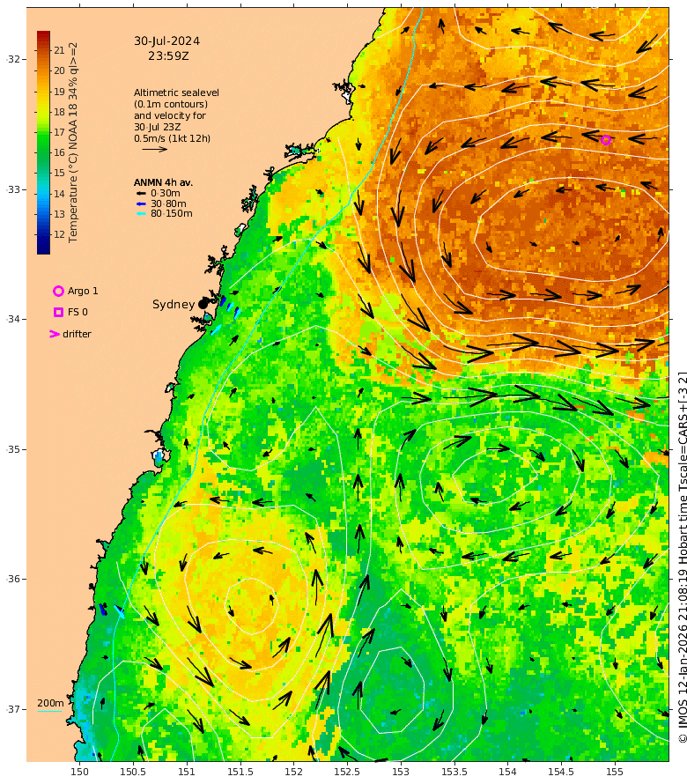Click the 0.5m/s velocity scale arrow
Screen dimensions: 687x784
[154, 149]
